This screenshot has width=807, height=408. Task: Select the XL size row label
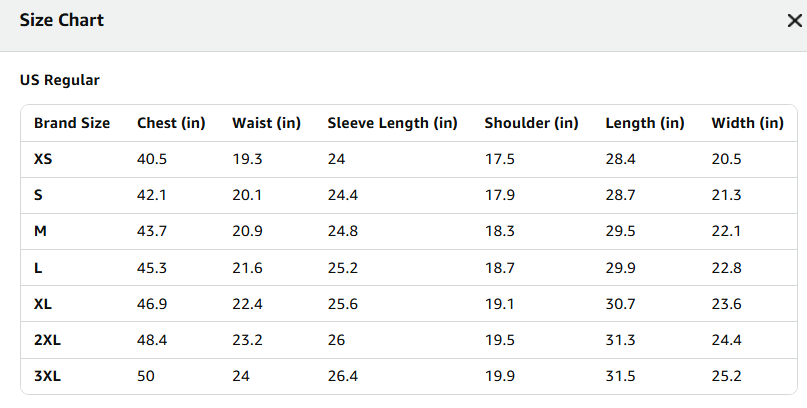point(43,304)
